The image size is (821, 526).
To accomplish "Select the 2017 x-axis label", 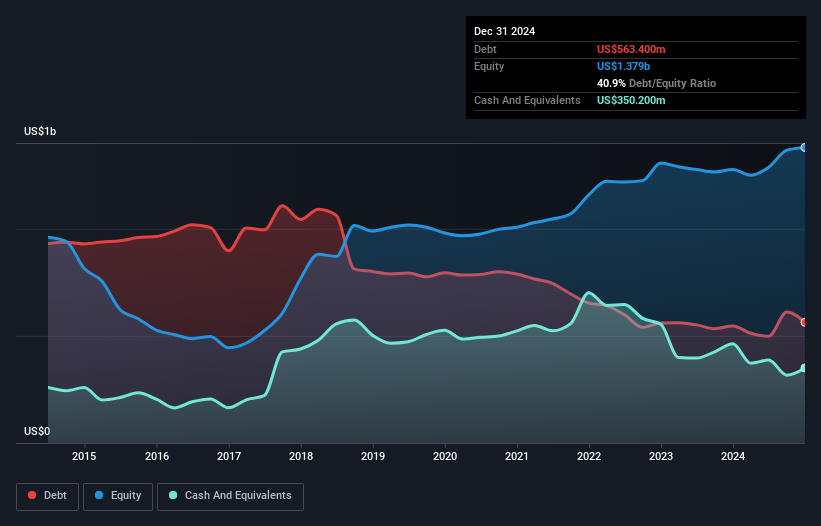I will coord(229,456).
